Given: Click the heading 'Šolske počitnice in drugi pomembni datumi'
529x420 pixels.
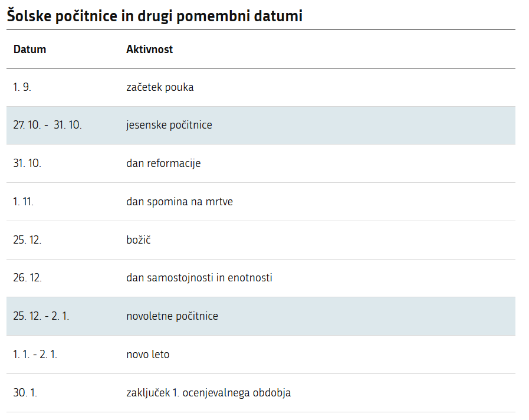Looking at the screenshot, I should coord(155,16).
